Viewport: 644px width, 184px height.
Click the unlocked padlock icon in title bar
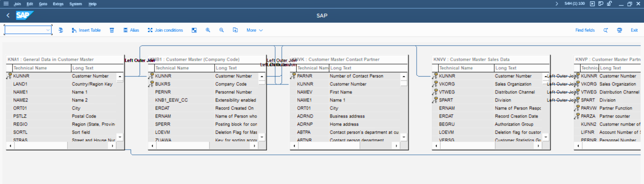click(x=609, y=3)
